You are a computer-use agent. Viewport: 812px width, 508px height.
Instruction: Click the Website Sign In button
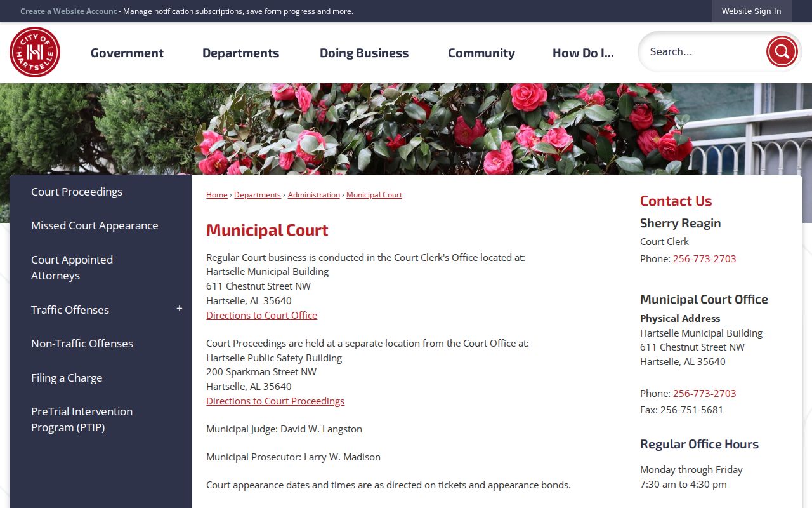click(x=751, y=11)
